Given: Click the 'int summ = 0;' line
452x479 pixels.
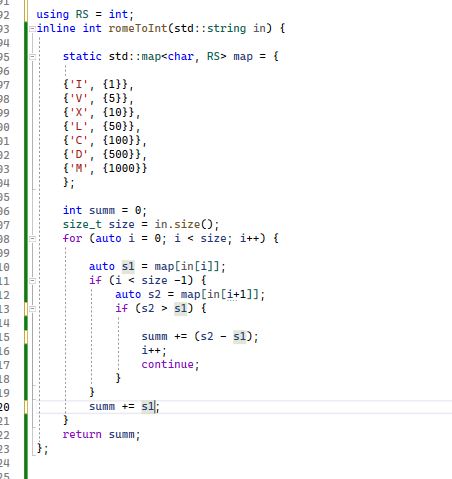Looking at the screenshot, I should (x=105, y=210).
